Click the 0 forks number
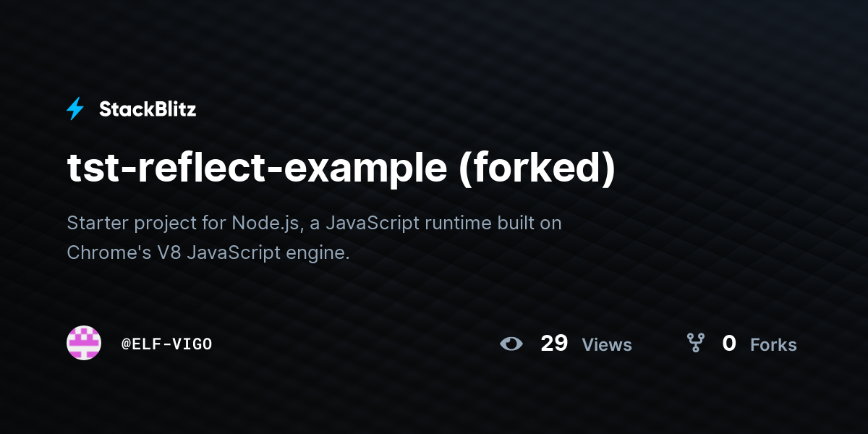 729,343
